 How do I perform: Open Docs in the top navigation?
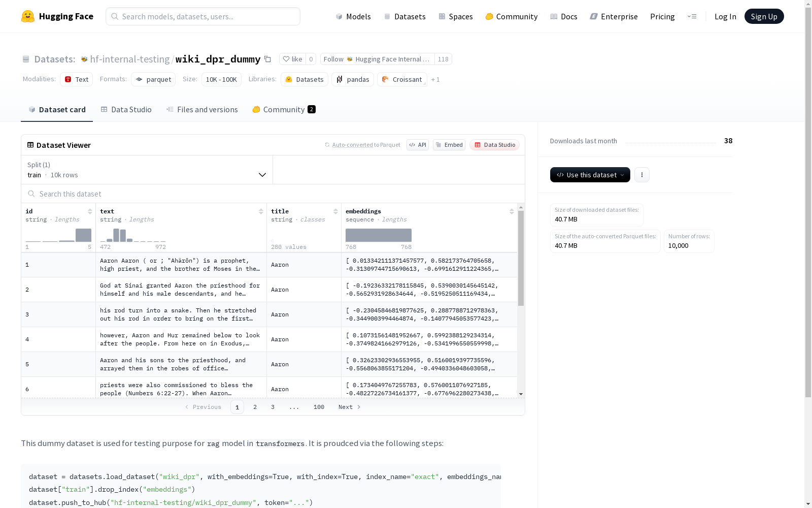(564, 16)
